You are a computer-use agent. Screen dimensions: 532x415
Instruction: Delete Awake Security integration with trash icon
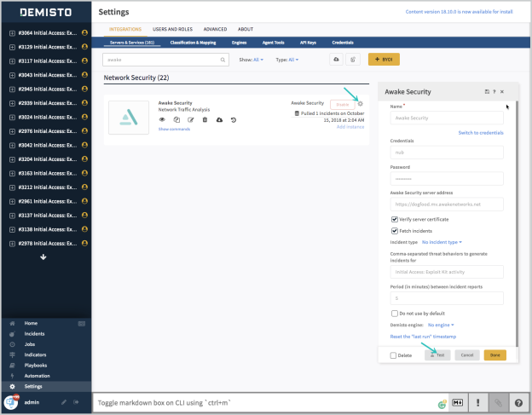pos(205,119)
